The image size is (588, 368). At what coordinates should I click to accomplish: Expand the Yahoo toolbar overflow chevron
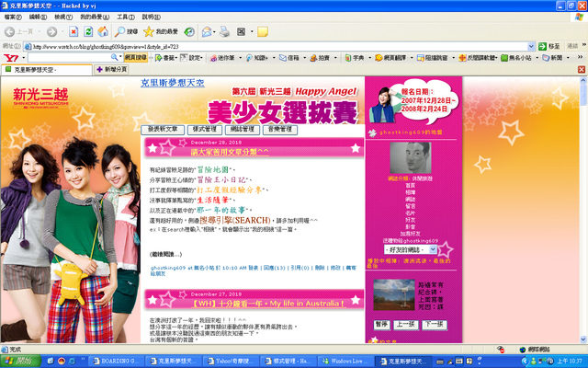(580, 57)
